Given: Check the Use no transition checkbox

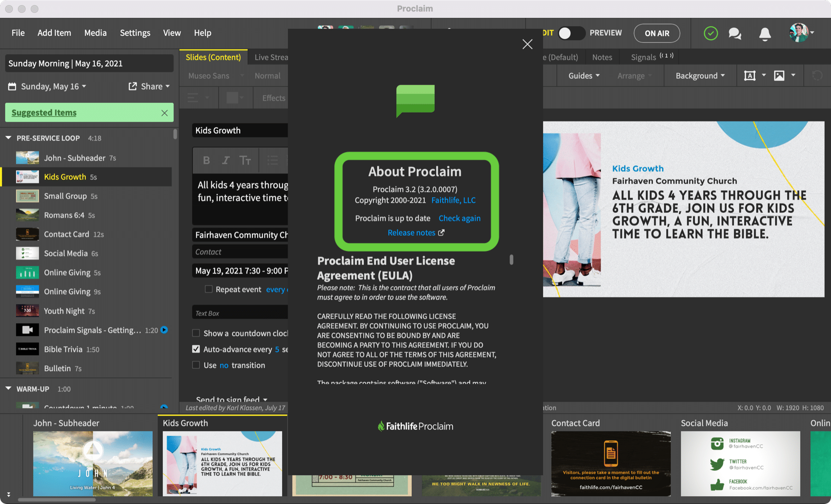Looking at the screenshot, I should coord(196,365).
